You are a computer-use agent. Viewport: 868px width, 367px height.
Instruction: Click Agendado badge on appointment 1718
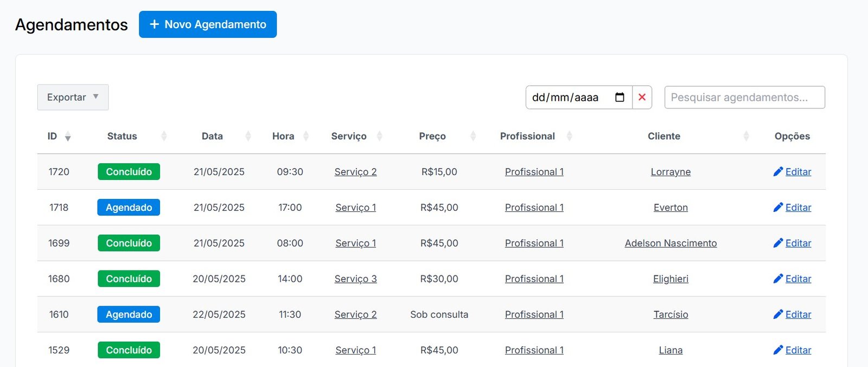[129, 208]
